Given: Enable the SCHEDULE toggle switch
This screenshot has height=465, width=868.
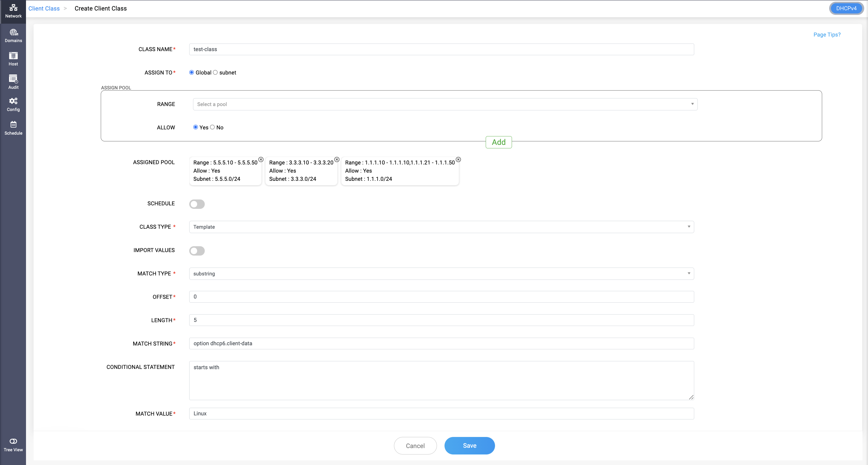Looking at the screenshot, I should click(197, 204).
